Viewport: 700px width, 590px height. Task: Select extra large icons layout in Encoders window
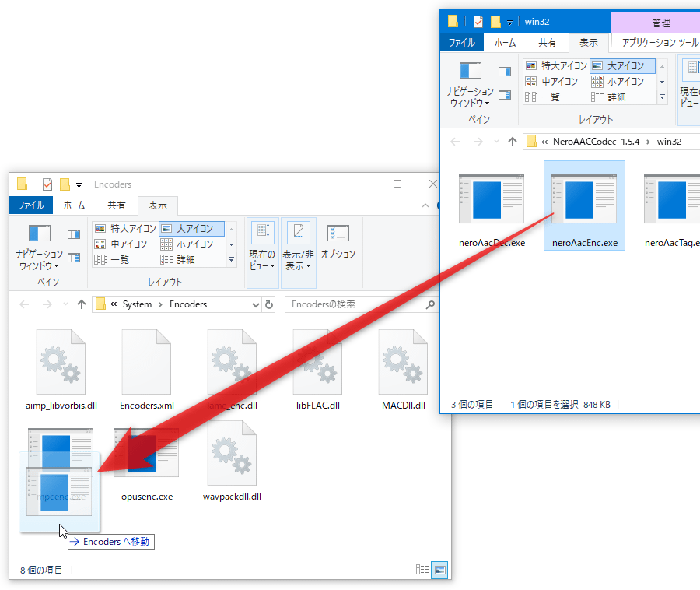point(125,229)
